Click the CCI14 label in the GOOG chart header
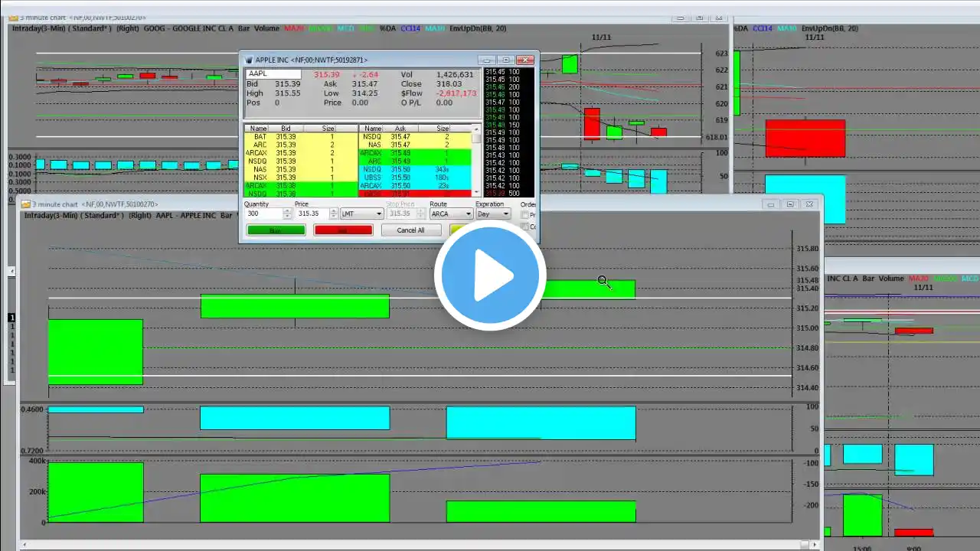Image resolution: width=980 pixels, height=551 pixels. [x=410, y=28]
